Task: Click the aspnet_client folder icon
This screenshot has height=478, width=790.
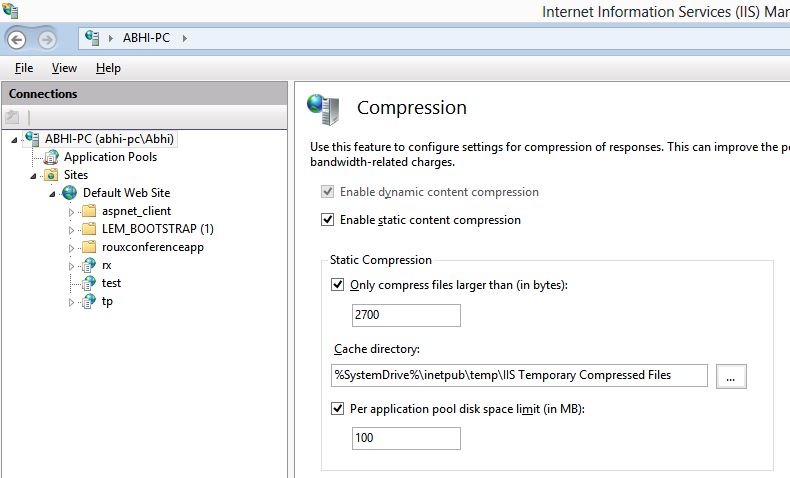Action: 89,211
